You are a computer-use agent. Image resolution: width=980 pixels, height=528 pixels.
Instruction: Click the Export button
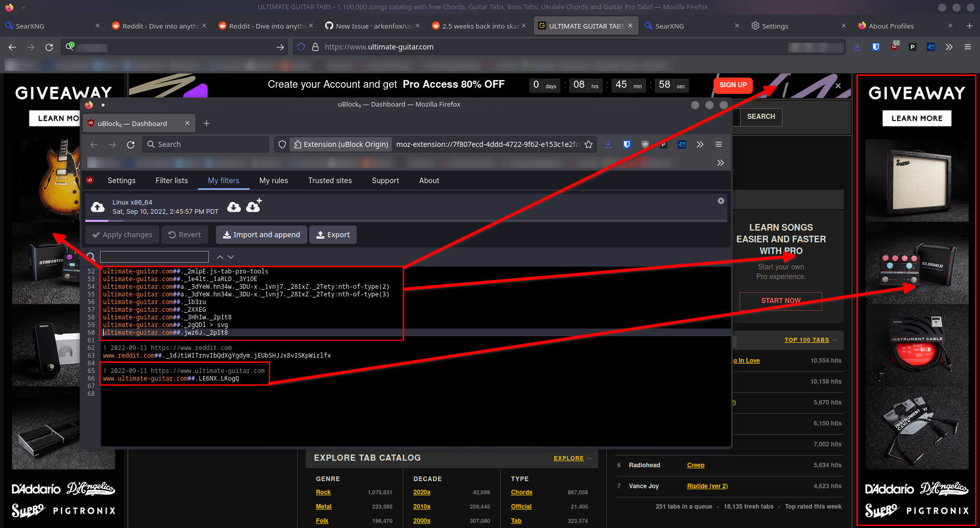333,235
